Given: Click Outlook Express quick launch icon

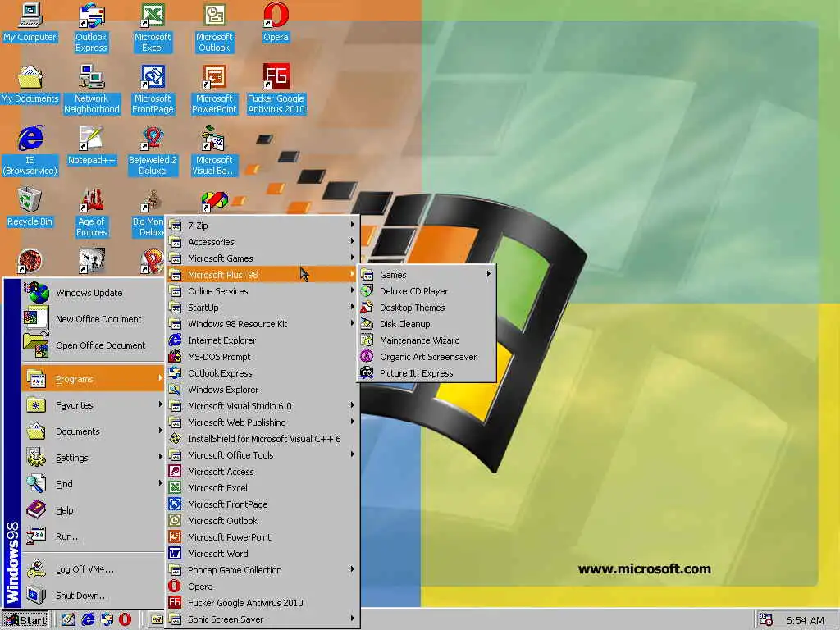Looking at the screenshot, I should (x=107, y=620).
